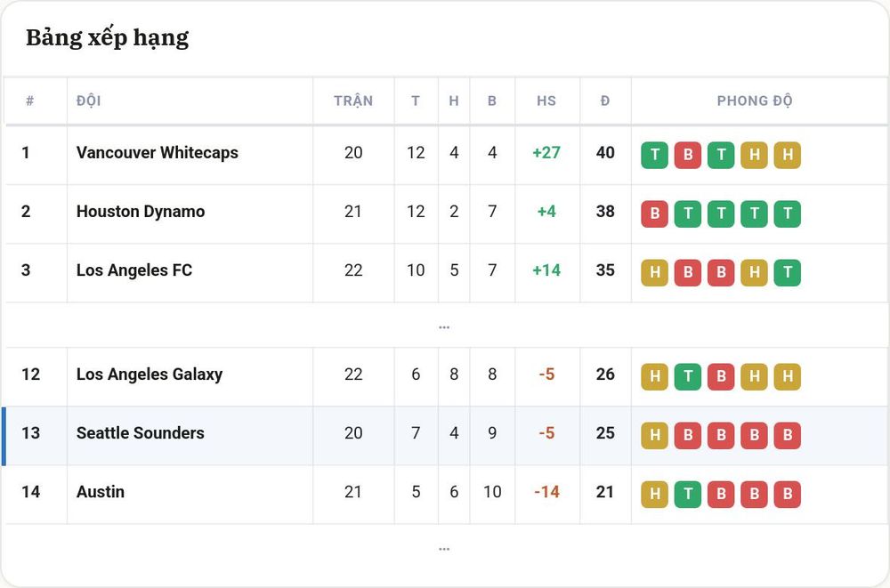Sort table by TRẬN column header

[353, 101]
